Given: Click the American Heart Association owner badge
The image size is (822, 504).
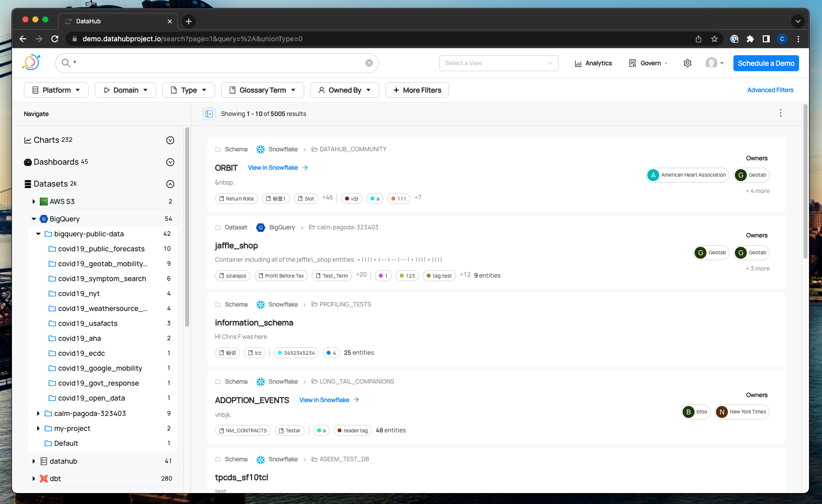Looking at the screenshot, I should [x=688, y=175].
